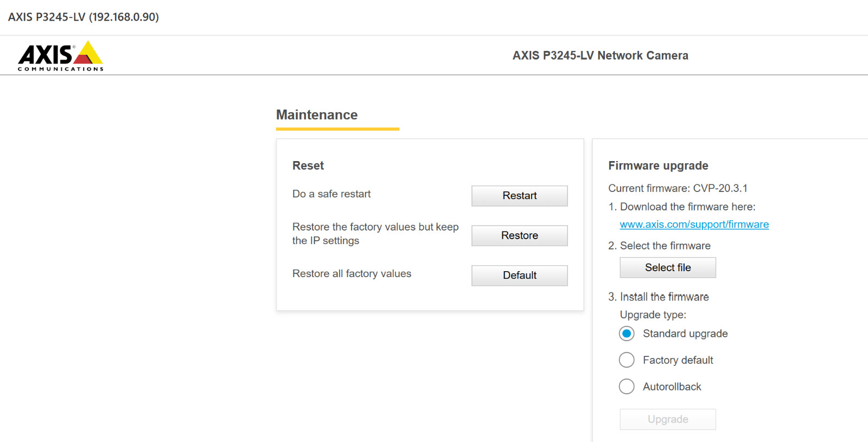Viewport: 868px width, 442px height.
Task: Click the 'Restore all factory values' label
Action: tap(352, 273)
